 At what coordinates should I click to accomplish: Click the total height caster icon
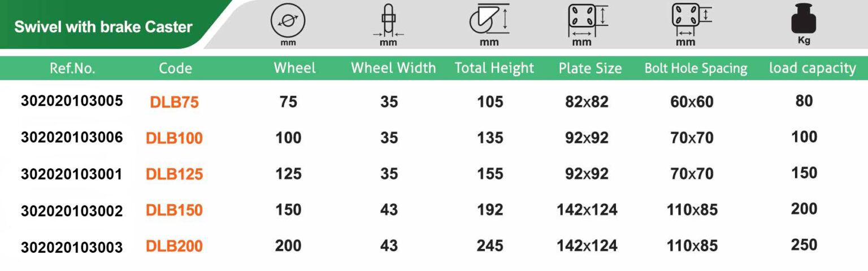(489, 19)
